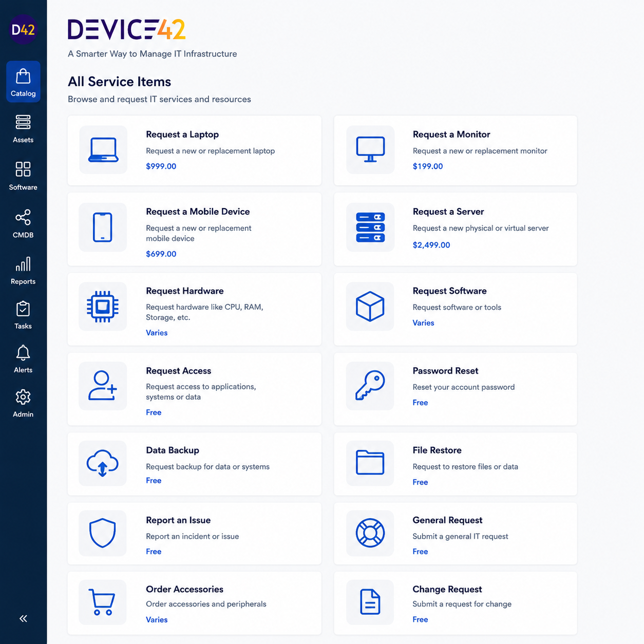Open the Request a Monitor title
The image size is (644, 644).
pyautogui.click(x=451, y=135)
